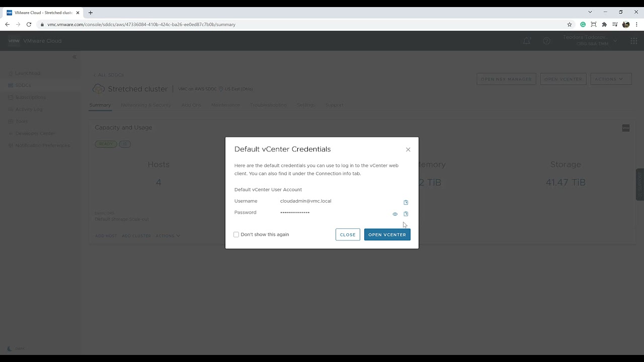The width and height of the screenshot is (644, 362).
Task: Switch to the Support tab
Action: pos(334,105)
